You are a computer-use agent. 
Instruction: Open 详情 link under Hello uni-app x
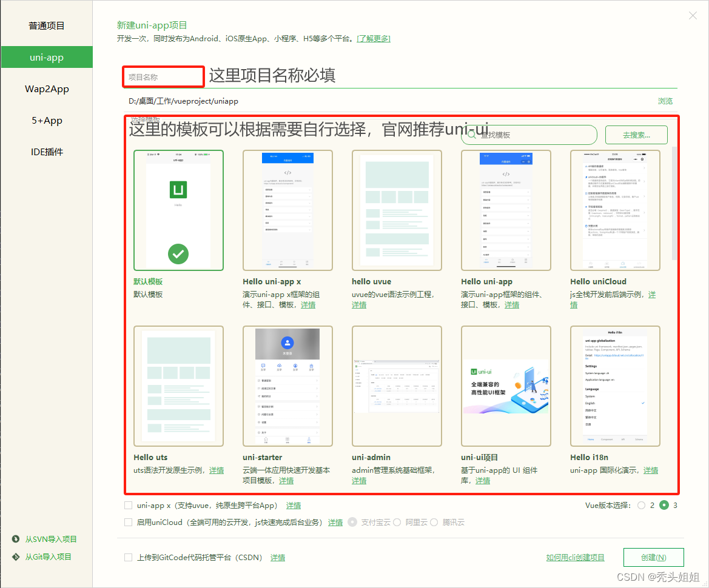point(308,305)
